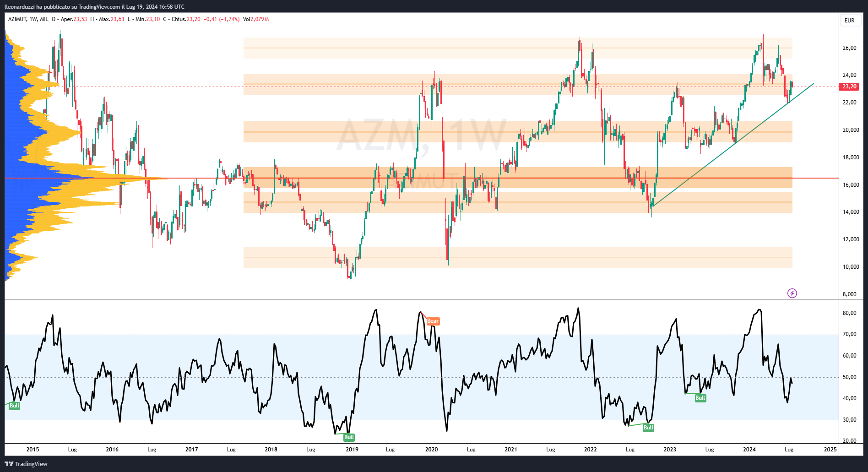Image resolution: width=868 pixels, height=472 pixels.
Task: Click the 50,00 oscillator axis label
Action: 849,377
